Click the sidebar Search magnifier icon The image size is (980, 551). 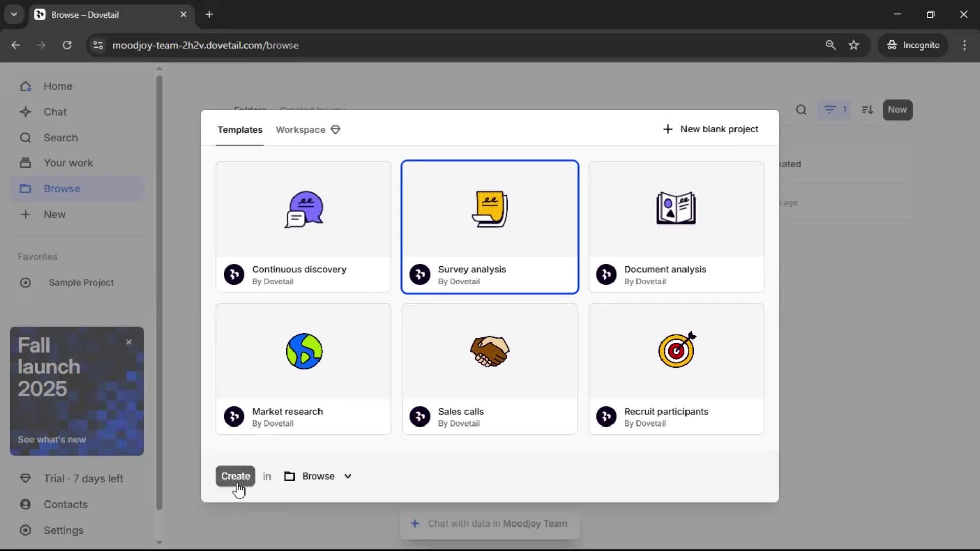pyautogui.click(x=26, y=138)
